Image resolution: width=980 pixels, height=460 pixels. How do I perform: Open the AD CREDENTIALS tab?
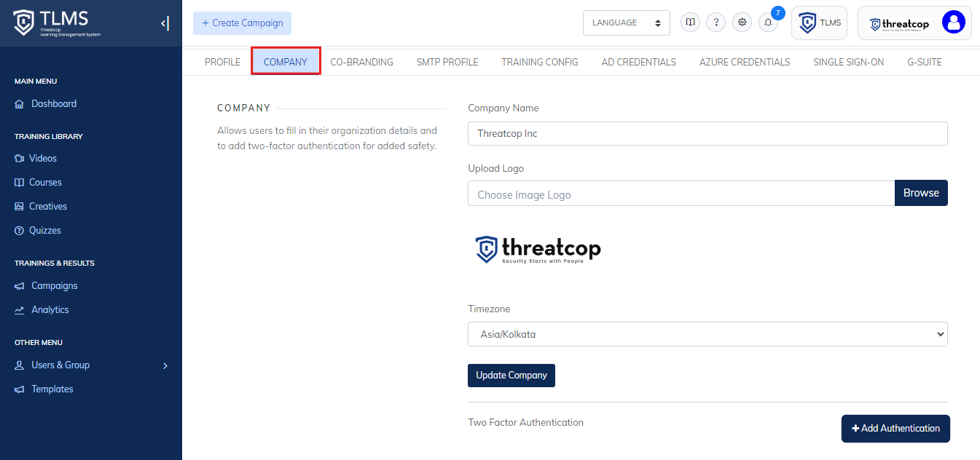pyautogui.click(x=639, y=62)
